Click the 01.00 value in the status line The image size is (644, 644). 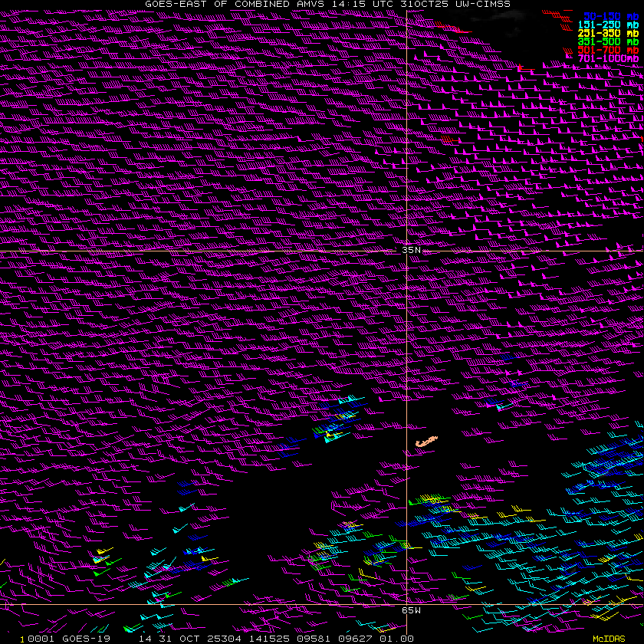coord(397,639)
